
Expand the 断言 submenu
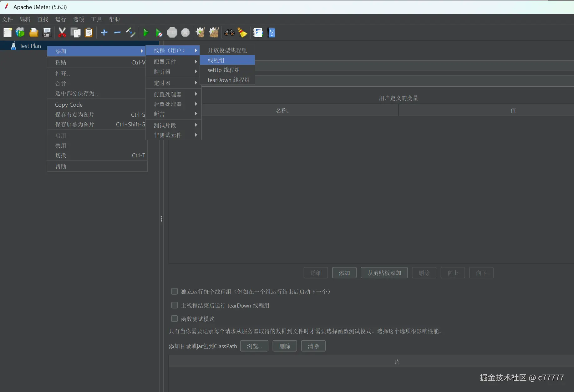[x=173, y=114]
